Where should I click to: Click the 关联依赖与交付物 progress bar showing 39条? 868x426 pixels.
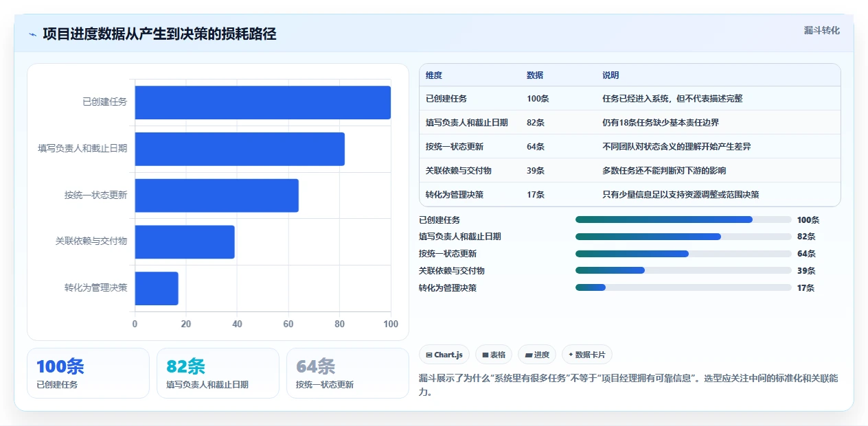pyautogui.click(x=683, y=270)
